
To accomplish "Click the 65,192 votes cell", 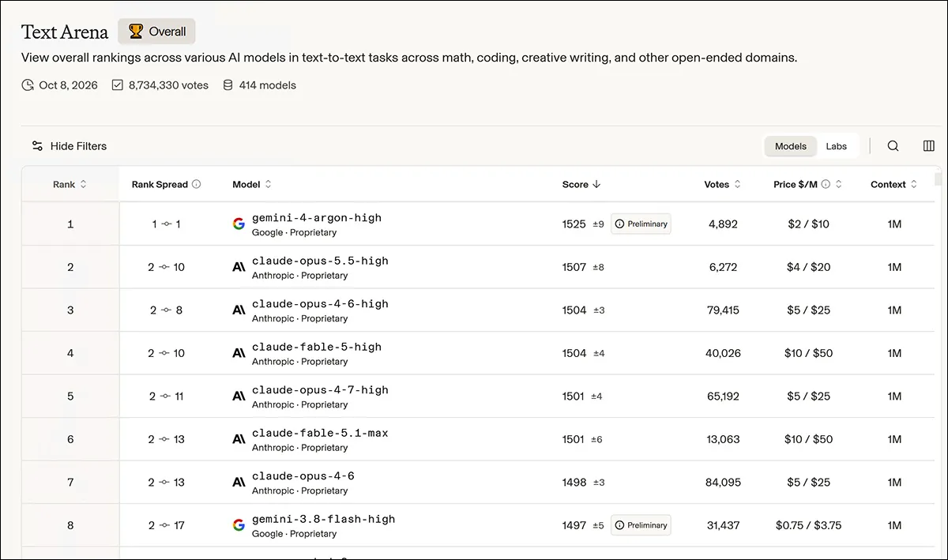I will 723,397.
